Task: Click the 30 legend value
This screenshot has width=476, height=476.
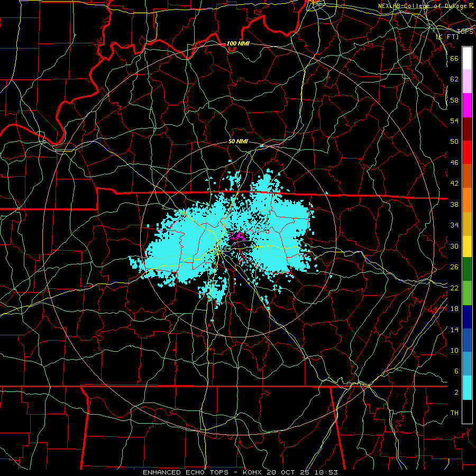Action: click(x=454, y=246)
